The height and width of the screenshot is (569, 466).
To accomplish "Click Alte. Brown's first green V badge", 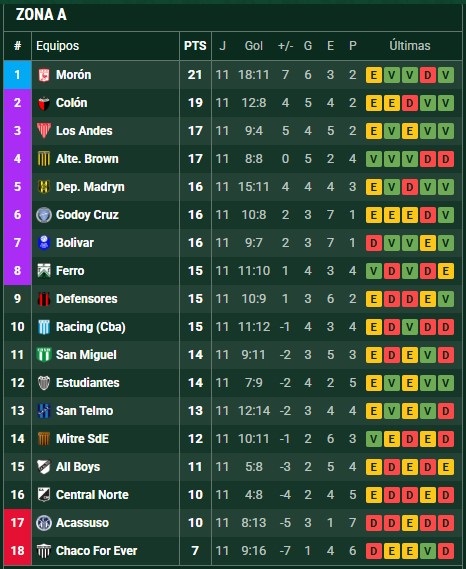I will 374,159.
